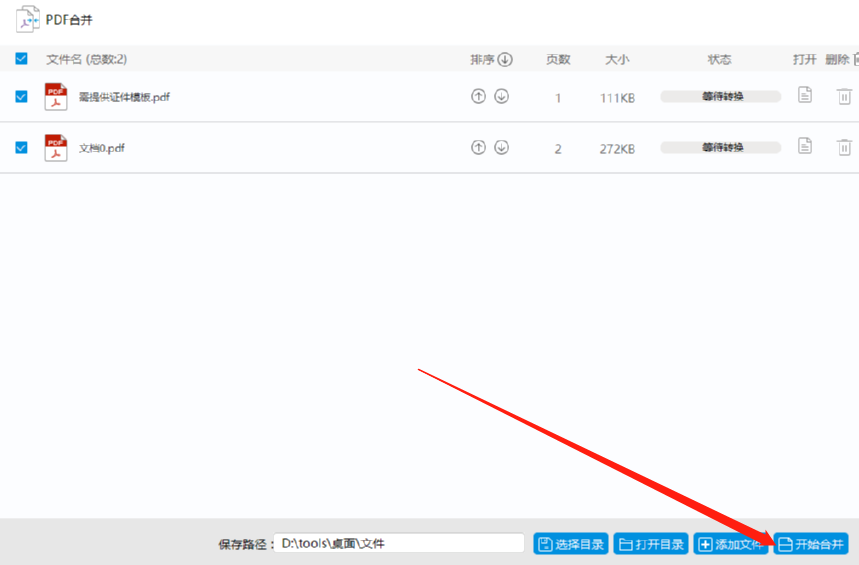Delete 文档0.pdf using its trash icon

click(844, 147)
